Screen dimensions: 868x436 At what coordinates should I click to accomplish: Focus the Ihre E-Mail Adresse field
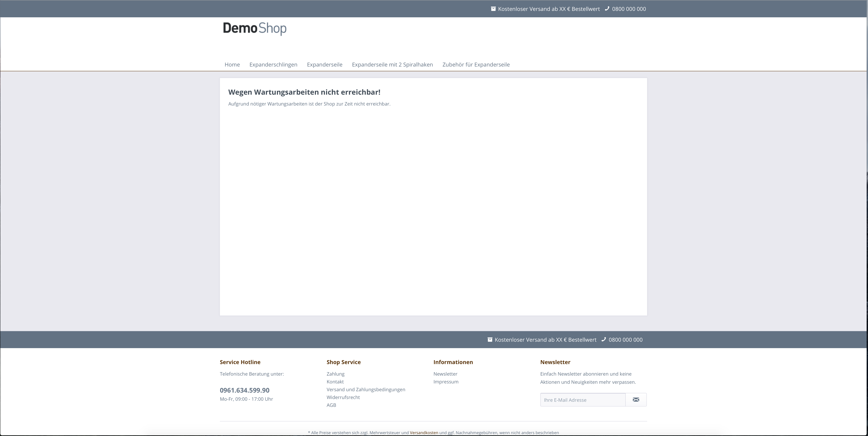tap(583, 400)
